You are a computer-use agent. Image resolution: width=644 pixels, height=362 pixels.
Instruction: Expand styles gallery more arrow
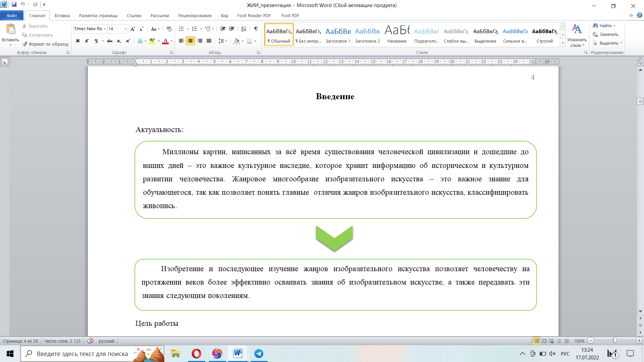[x=563, y=43]
